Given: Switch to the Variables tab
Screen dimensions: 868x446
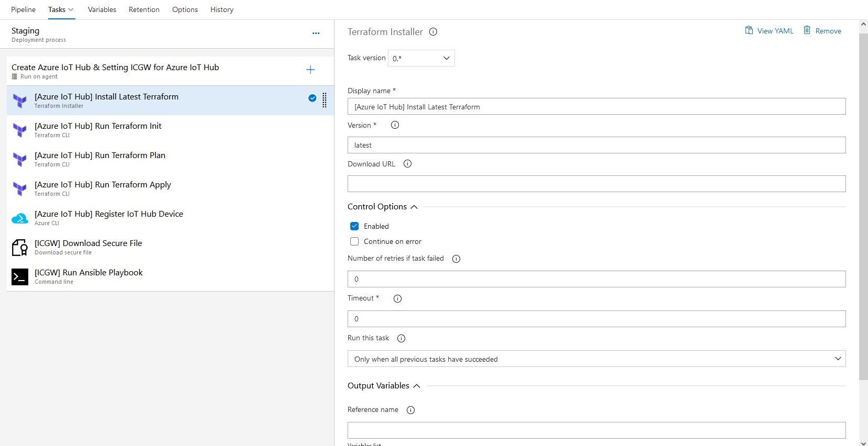Looking at the screenshot, I should click(102, 9).
